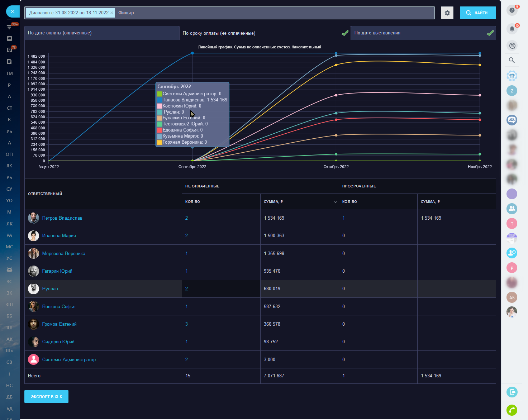Remove the date range filter chip
The height and width of the screenshot is (420, 528).
coord(111,13)
